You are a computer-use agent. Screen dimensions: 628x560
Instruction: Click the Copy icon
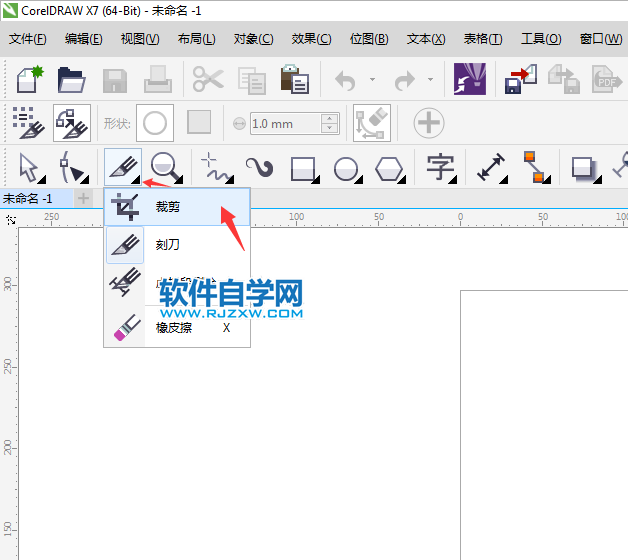point(252,81)
